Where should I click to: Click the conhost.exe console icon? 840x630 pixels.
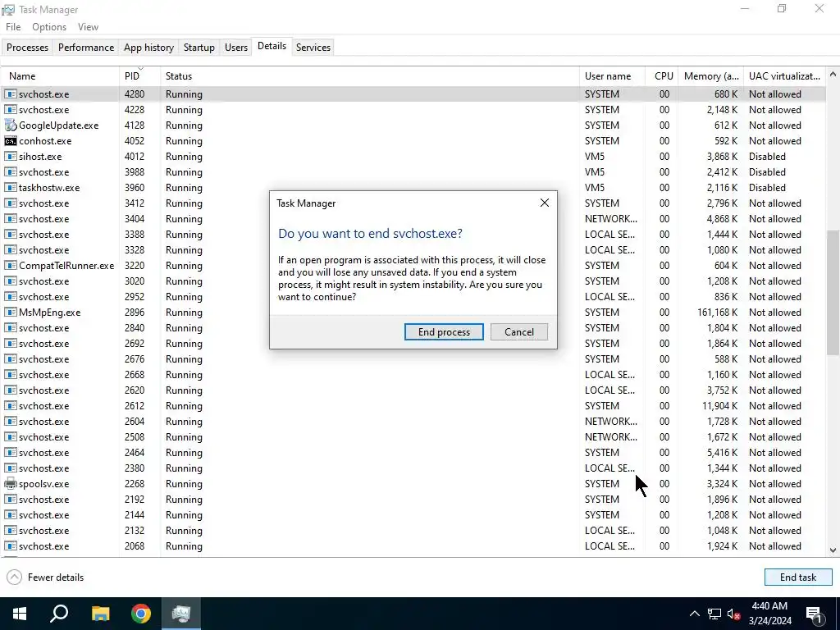10,141
